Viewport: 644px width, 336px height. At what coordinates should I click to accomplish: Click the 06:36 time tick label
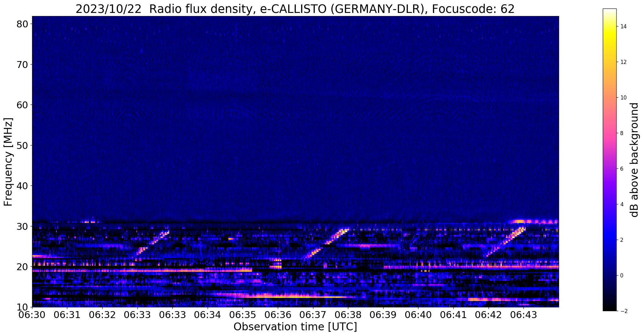(x=278, y=315)
